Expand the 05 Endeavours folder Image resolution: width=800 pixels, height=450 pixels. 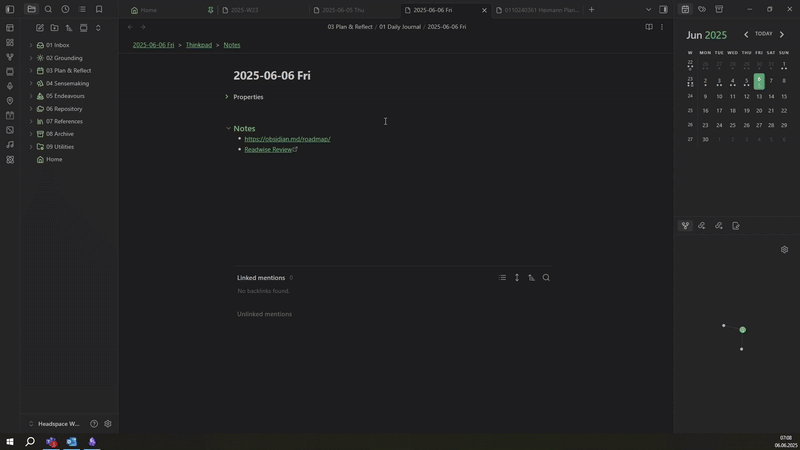tap(31, 96)
